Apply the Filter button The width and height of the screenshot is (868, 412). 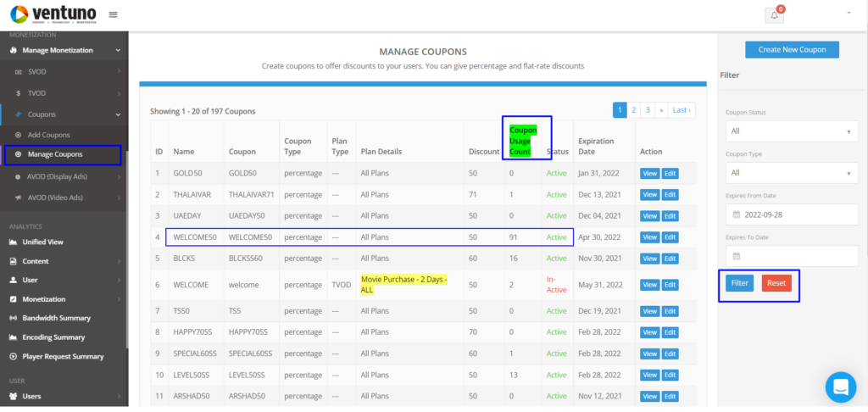coord(739,283)
